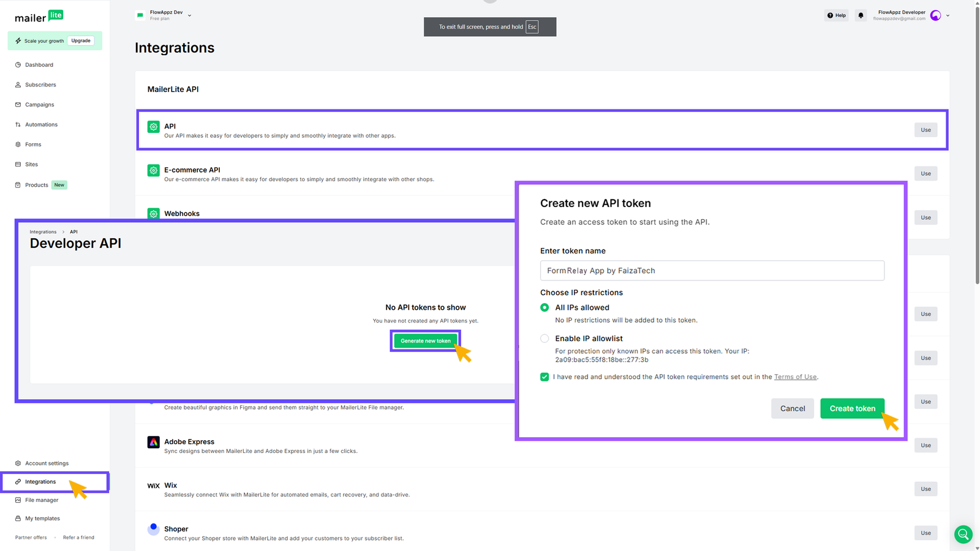Click the 'No API tokens to show' text
Screen dimensions: 980x551
(426, 307)
